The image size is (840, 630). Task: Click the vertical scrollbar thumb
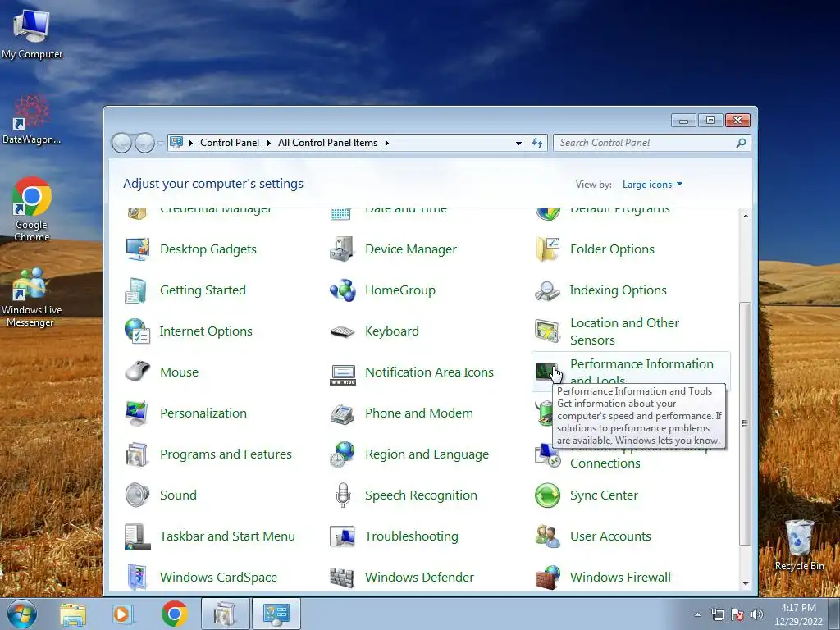click(x=745, y=423)
